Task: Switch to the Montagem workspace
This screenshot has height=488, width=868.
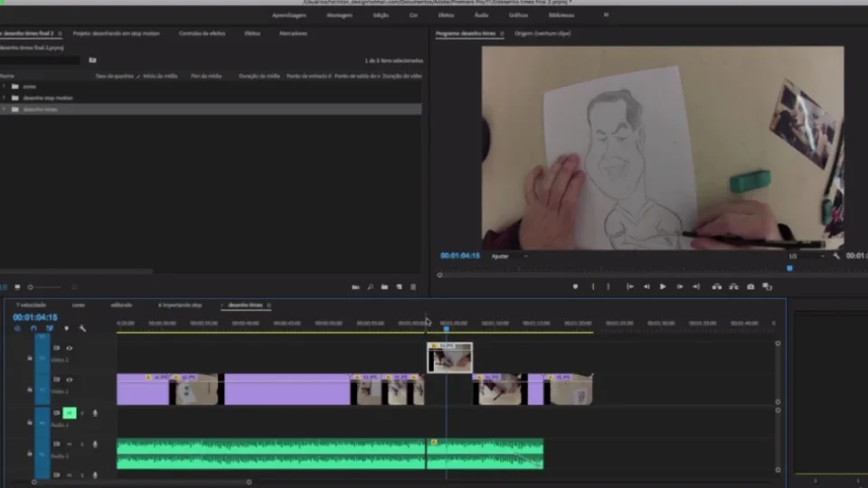Action: pos(339,15)
